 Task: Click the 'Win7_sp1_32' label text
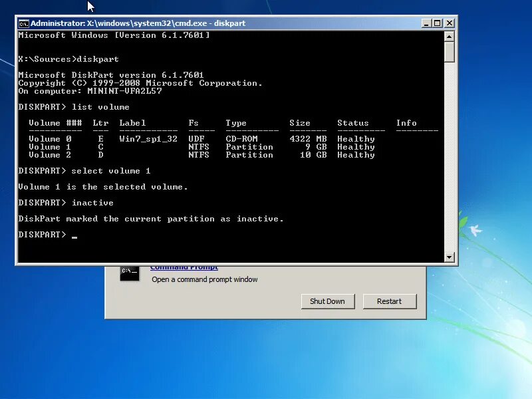point(148,139)
